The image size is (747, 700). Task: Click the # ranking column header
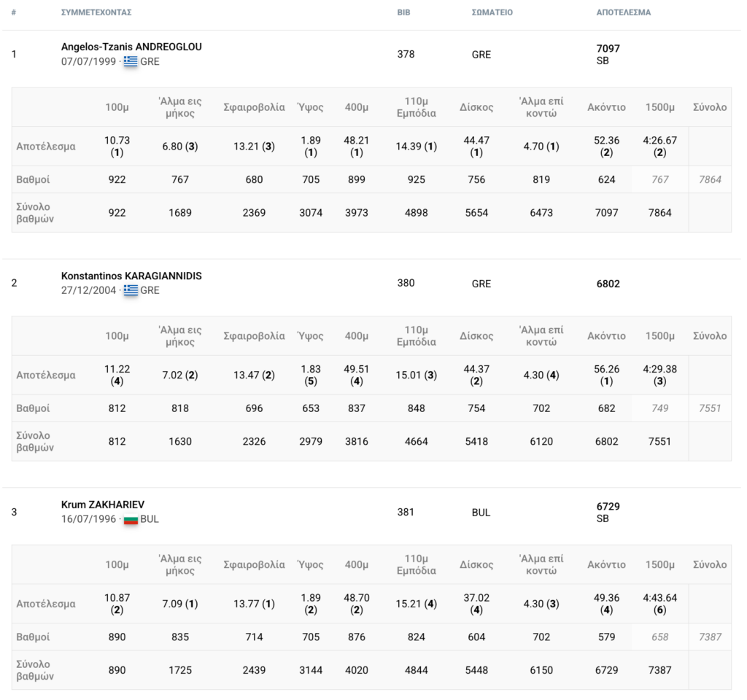(14, 12)
